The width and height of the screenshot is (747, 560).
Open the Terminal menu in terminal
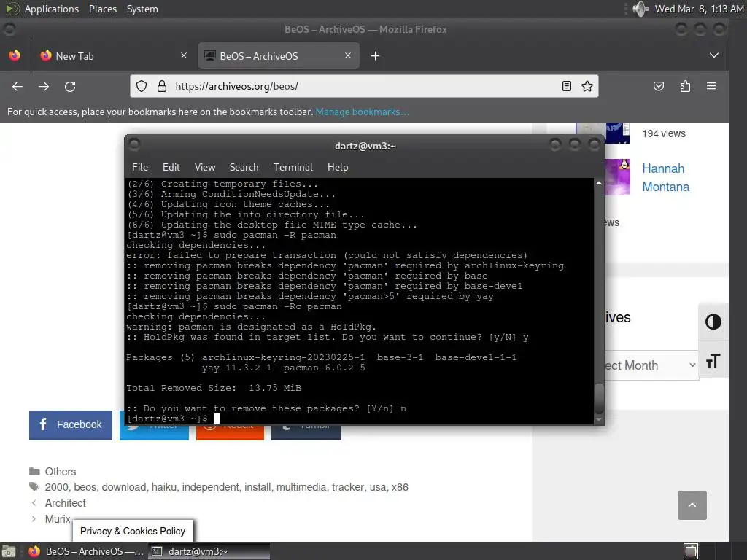(x=293, y=167)
